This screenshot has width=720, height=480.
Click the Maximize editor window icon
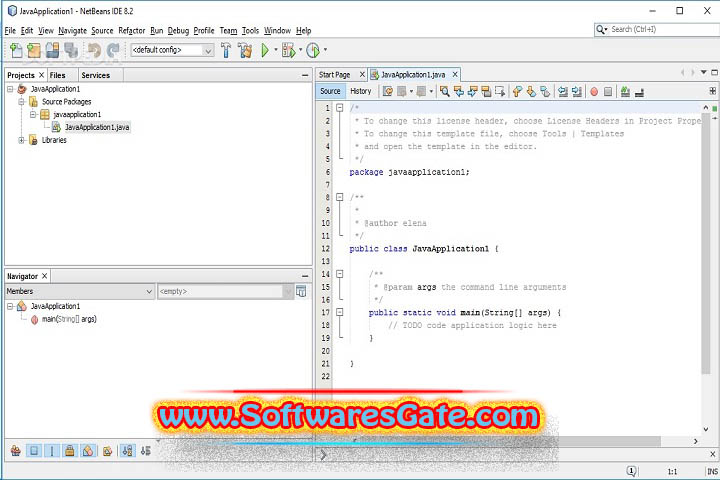pyautogui.click(x=714, y=73)
